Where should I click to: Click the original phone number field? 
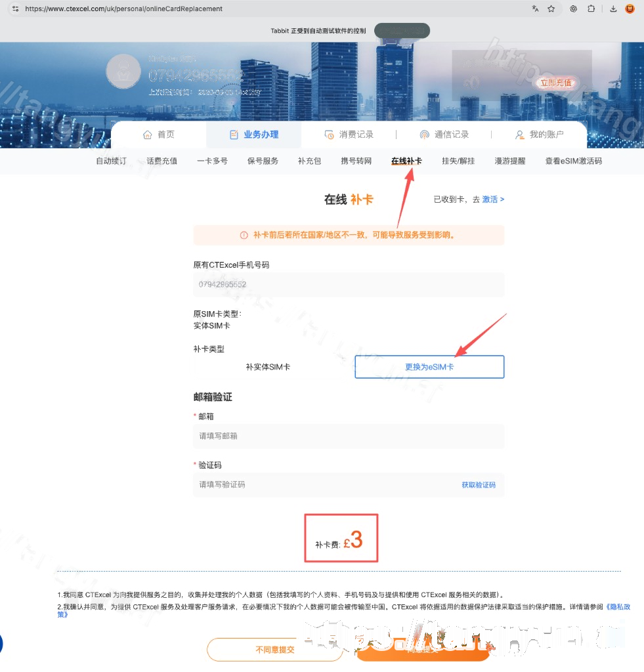(349, 285)
